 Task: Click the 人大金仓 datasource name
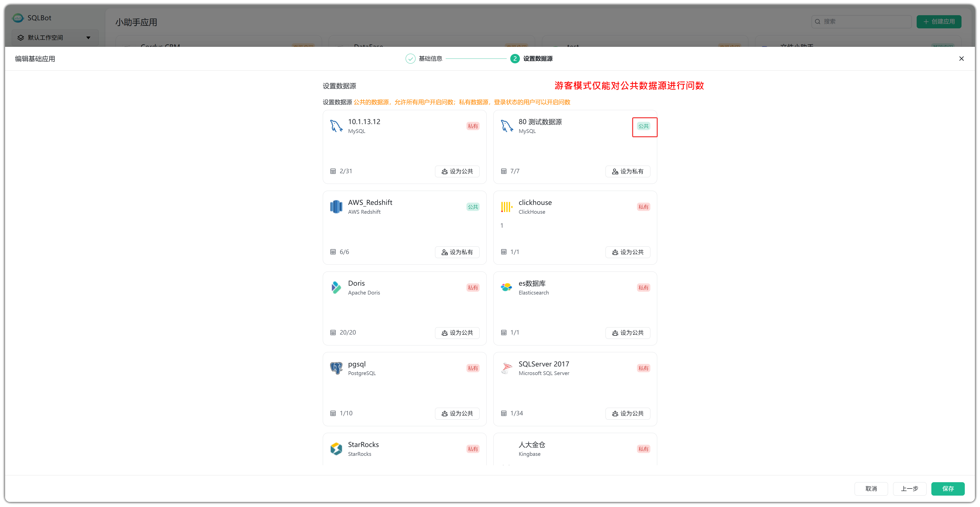(x=532, y=445)
